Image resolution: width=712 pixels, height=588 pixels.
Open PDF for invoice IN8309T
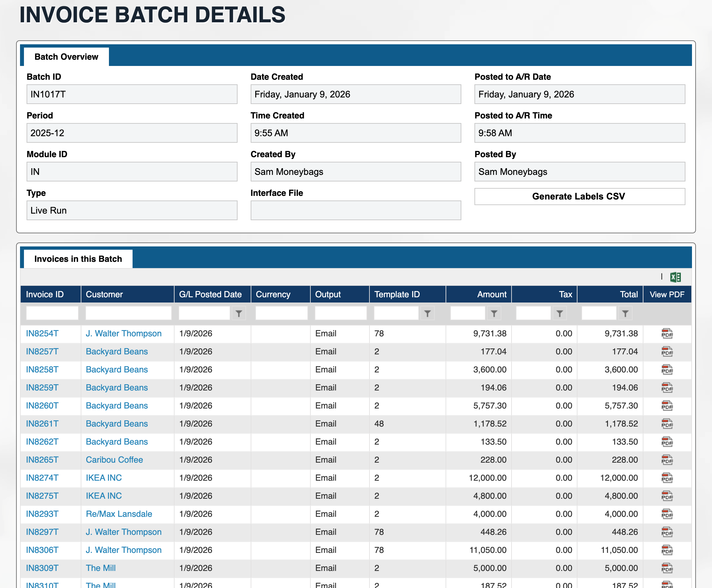(x=667, y=568)
